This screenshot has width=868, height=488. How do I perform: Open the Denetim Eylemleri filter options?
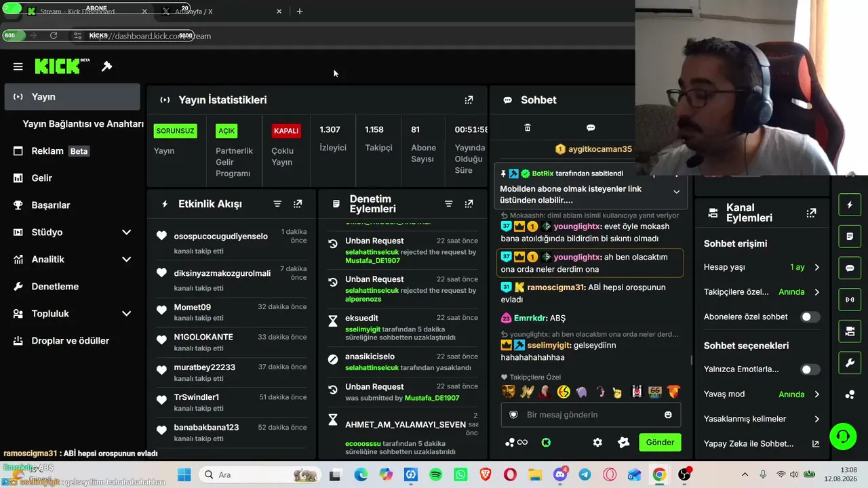click(x=448, y=204)
